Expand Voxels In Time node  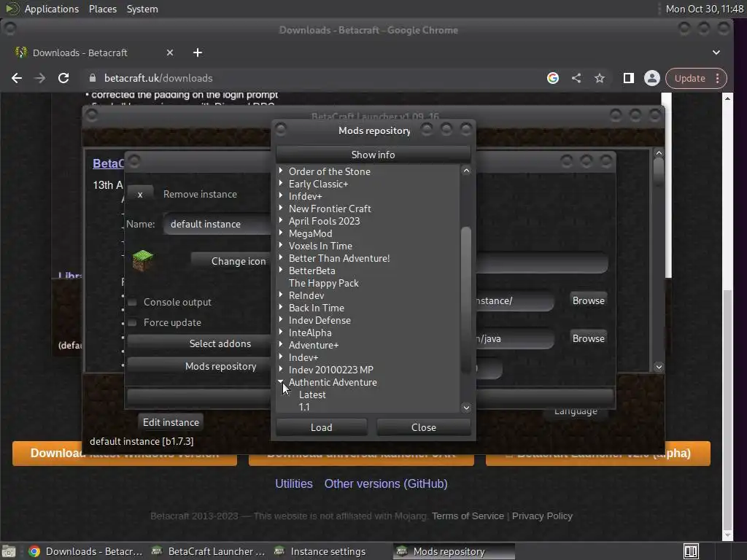coord(281,245)
